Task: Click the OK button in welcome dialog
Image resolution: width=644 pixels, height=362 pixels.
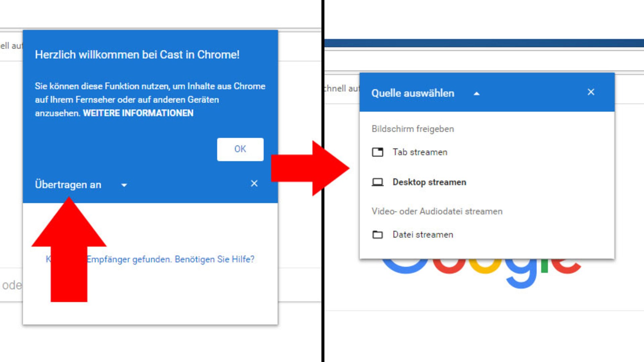Action: click(240, 149)
